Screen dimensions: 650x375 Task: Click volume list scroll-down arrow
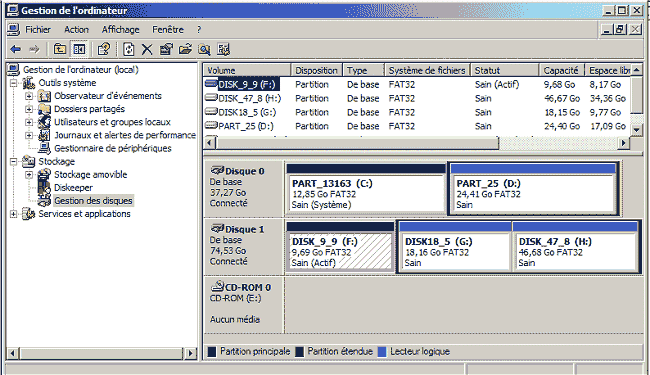pos(637,130)
